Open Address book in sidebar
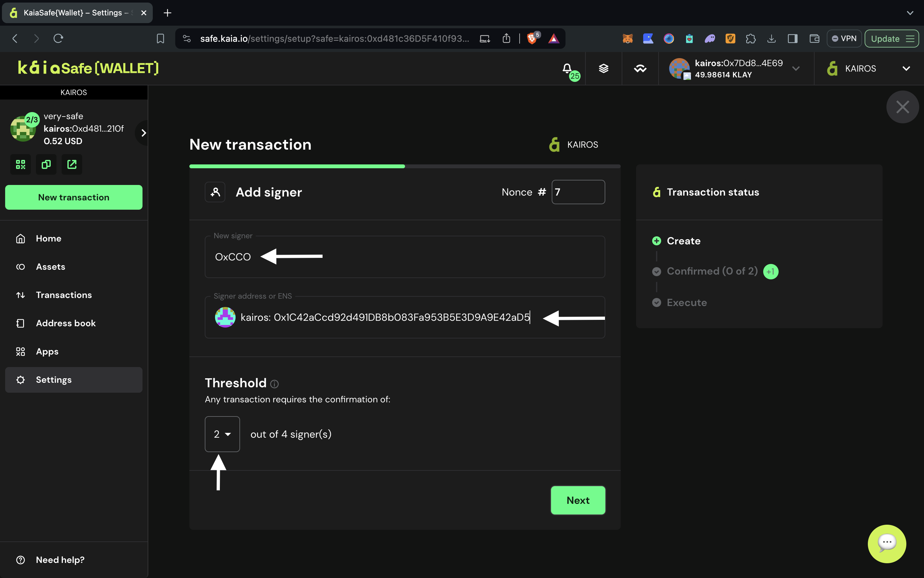 click(x=66, y=323)
